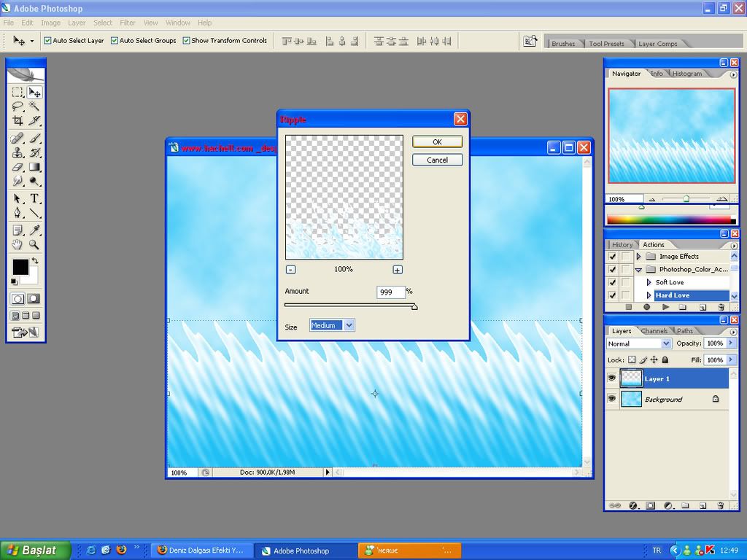Lock all icon in Layers panel
The height and width of the screenshot is (560, 747).
[x=665, y=360]
